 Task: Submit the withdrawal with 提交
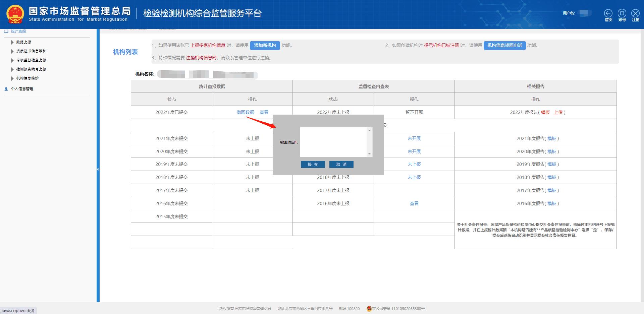pos(313,164)
